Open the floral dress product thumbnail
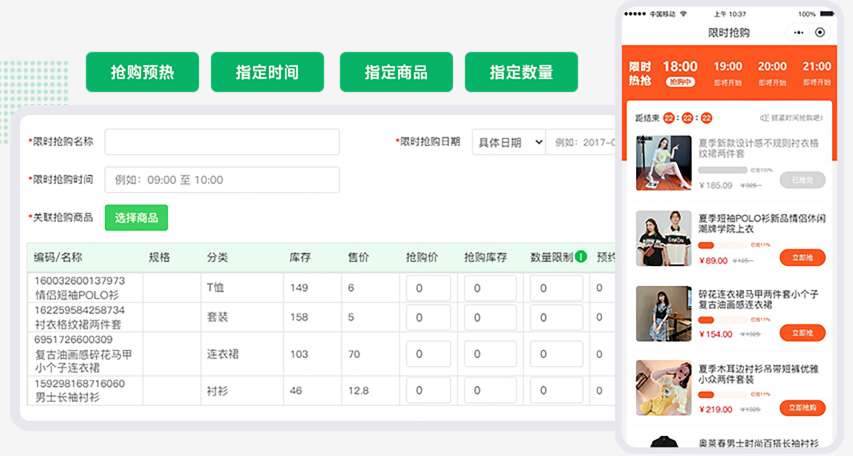Image resolution: width=853 pixels, height=456 pixels. [x=664, y=313]
